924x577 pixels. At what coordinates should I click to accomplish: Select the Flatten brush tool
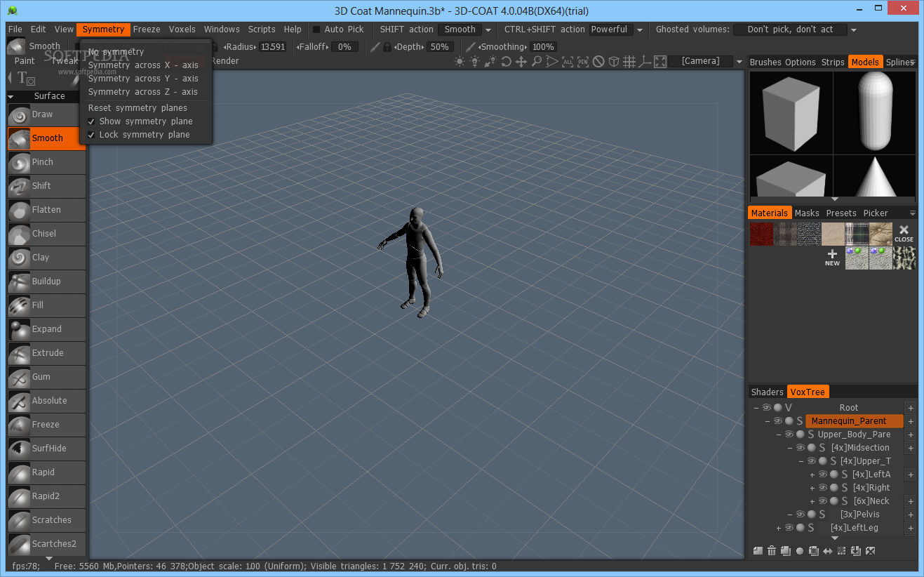click(46, 210)
